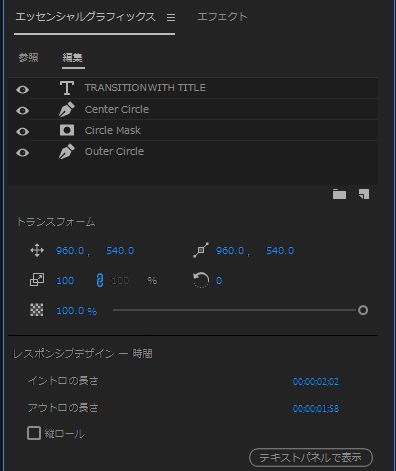Select the Center Circle layer name
This screenshot has height=471, width=396.
coord(117,109)
